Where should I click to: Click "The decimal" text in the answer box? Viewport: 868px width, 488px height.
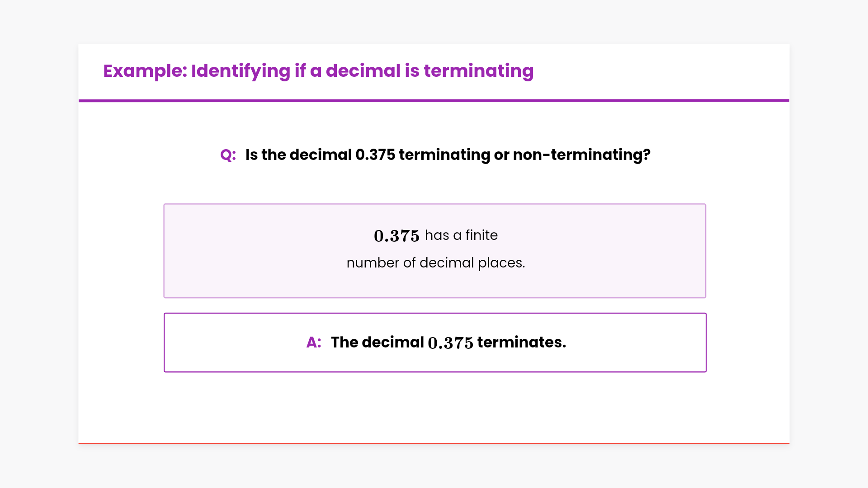[377, 343]
